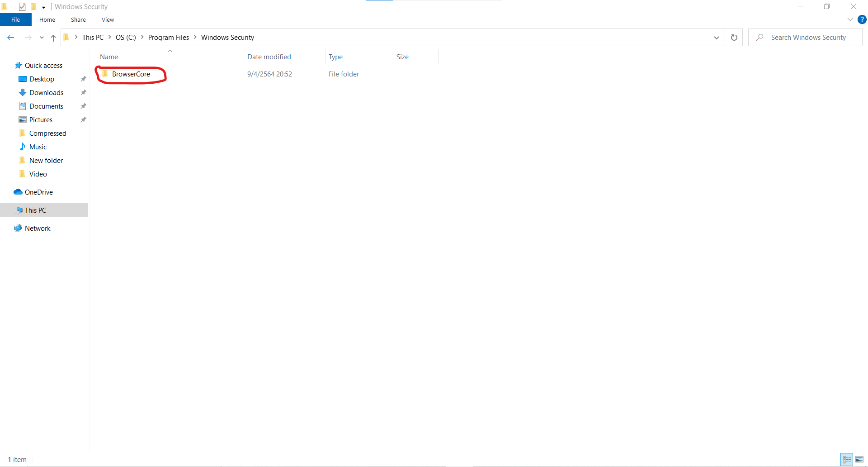Open Pictures in the navigation pane

(x=41, y=120)
